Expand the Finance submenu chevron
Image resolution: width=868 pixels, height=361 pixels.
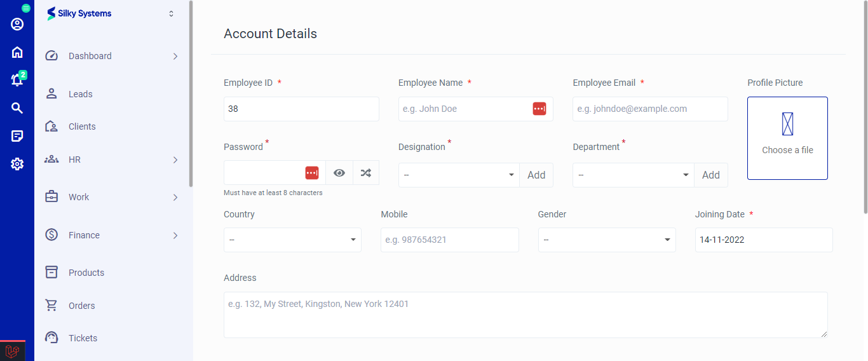click(175, 235)
